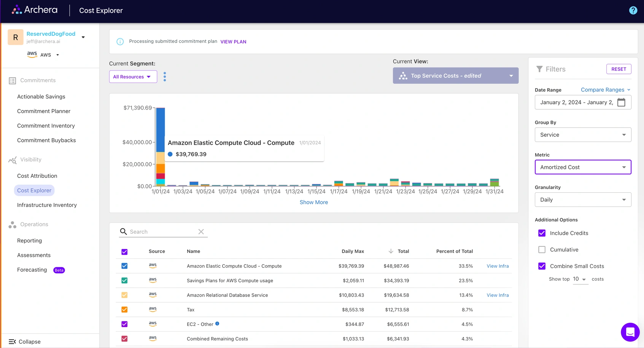Click the search magnifier icon

click(x=123, y=231)
